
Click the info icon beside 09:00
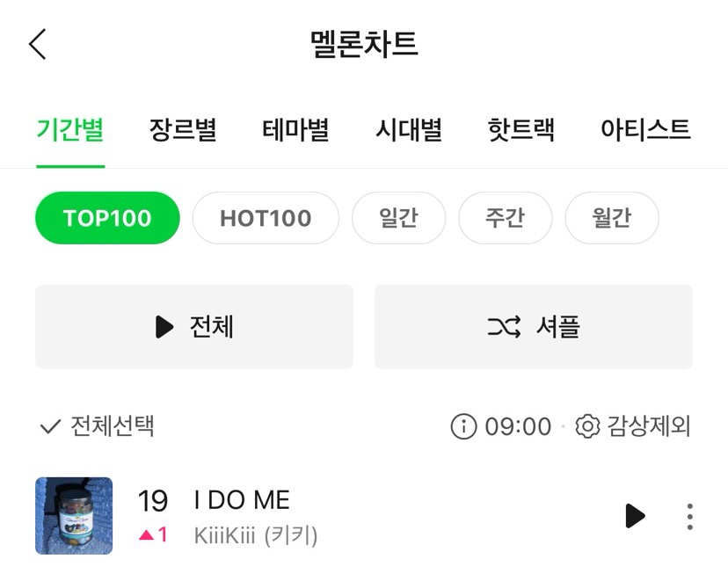coord(462,427)
